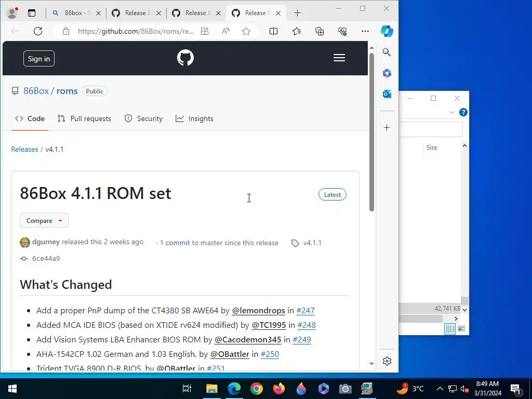
Task: Open sidebar Search icon
Action: (x=387, y=52)
